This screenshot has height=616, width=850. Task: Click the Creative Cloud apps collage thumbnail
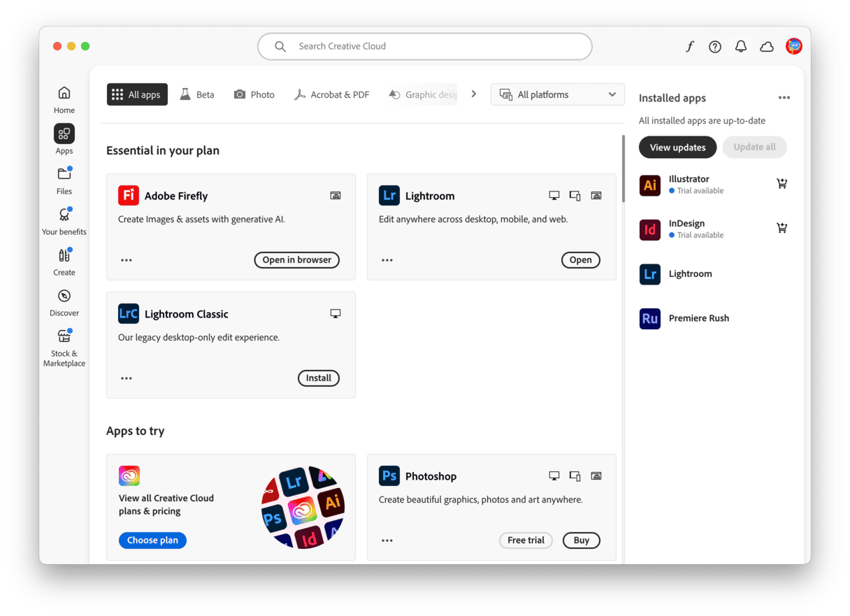[x=303, y=507]
